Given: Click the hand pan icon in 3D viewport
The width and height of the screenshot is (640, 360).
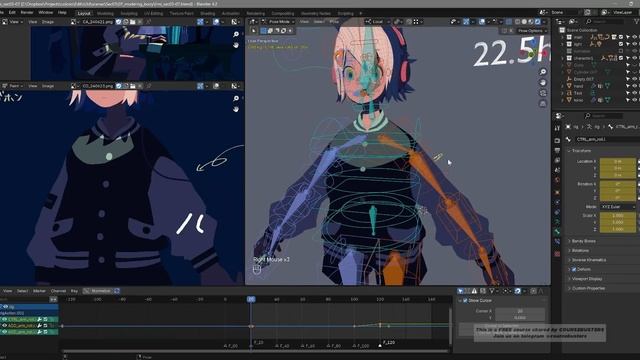Looking at the screenshot, I should pos(543,82).
